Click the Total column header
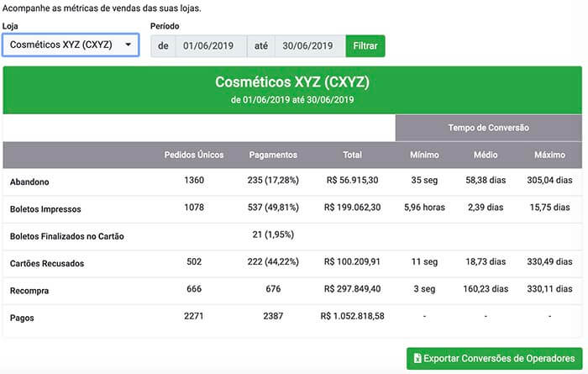 point(352,155)
